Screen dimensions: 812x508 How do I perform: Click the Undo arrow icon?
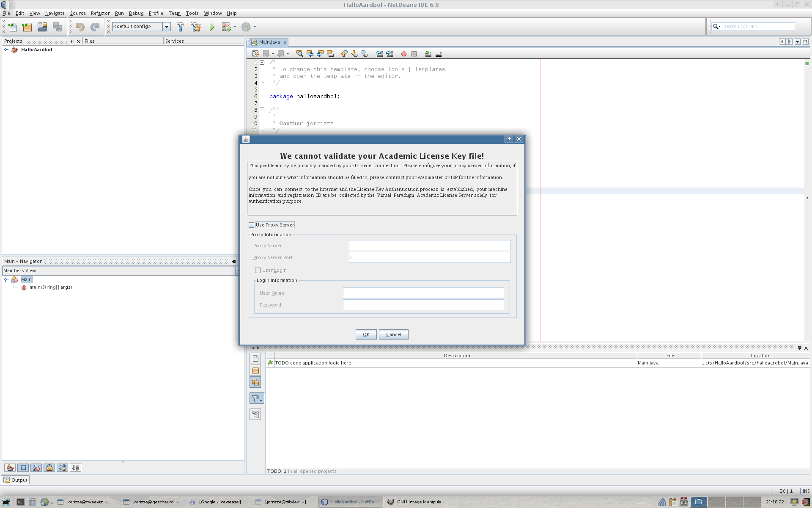pos(80,27)
